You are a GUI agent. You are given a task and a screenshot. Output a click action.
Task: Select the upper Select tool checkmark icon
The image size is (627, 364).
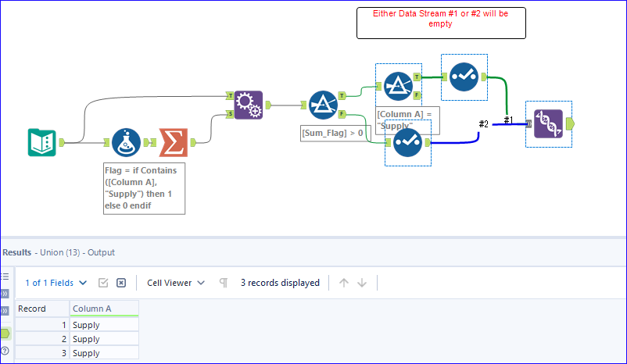464,77
